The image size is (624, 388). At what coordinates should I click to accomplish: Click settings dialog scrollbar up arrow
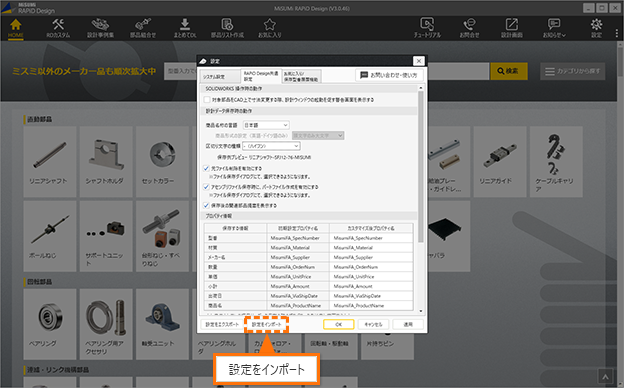pos(421,88)
